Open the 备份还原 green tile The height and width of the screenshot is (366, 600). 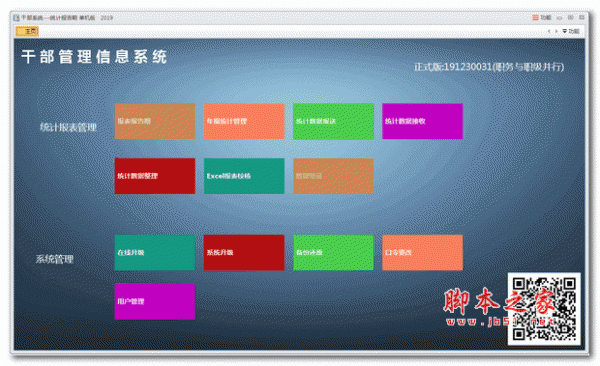coord(333,252)
